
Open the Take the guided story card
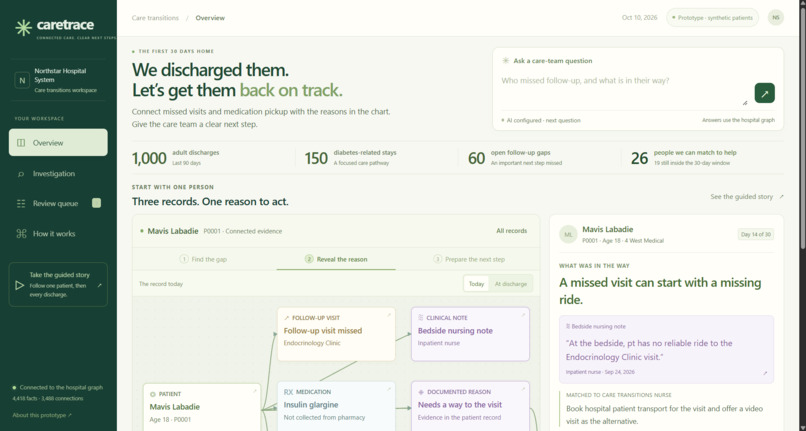pos(58,284)
